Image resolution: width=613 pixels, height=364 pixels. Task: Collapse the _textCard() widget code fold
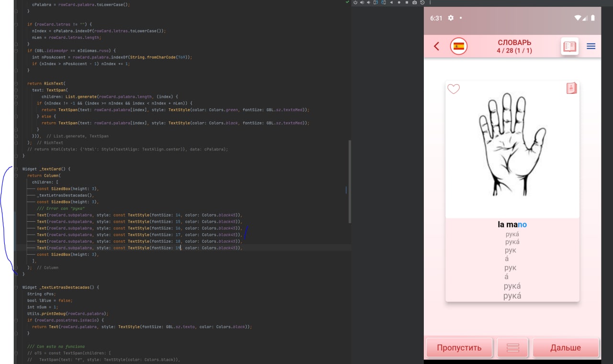tap(16, 169)
